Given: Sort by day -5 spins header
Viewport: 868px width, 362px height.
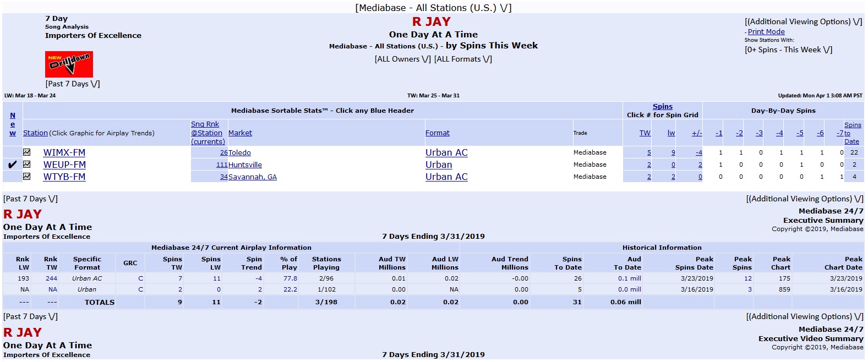Looking at the screenshot, I should point(800,133).
